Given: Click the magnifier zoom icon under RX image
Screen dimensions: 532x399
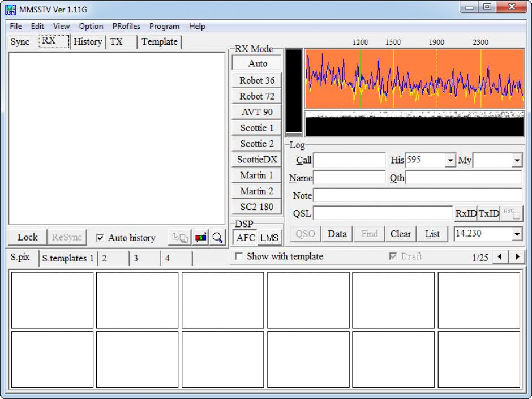Looking at the screenshot, I should [x=218, y=238].
